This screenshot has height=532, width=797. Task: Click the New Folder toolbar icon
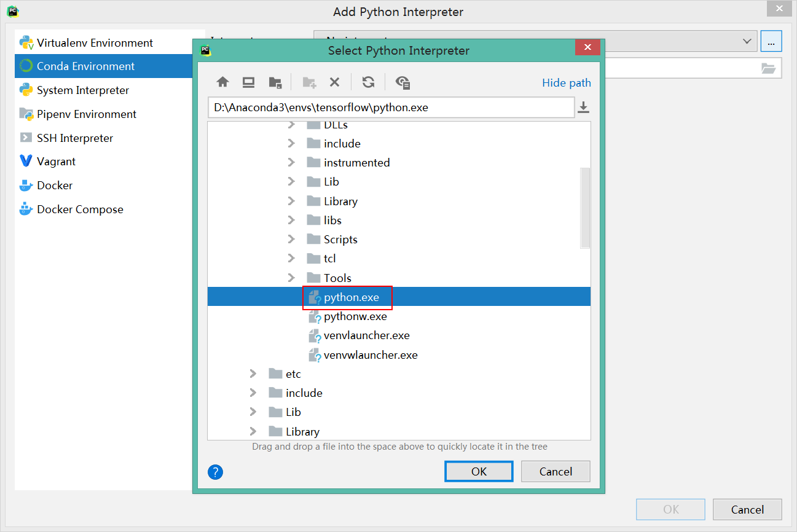click(x=309, y=82)
